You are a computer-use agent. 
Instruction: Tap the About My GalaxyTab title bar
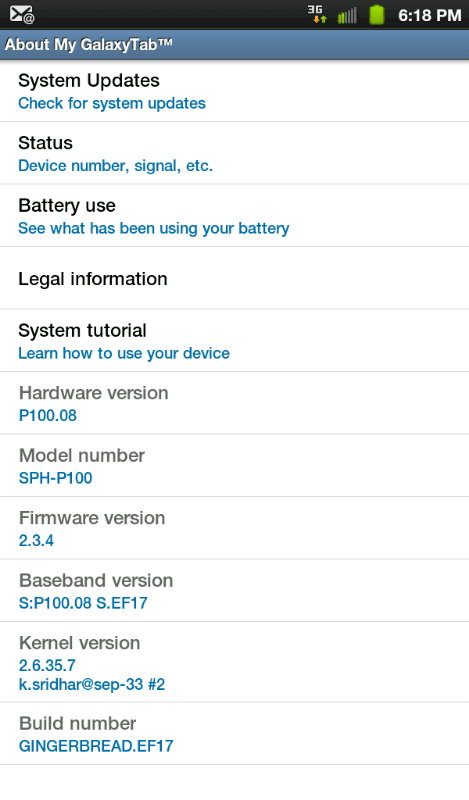(x=234, y=45)
